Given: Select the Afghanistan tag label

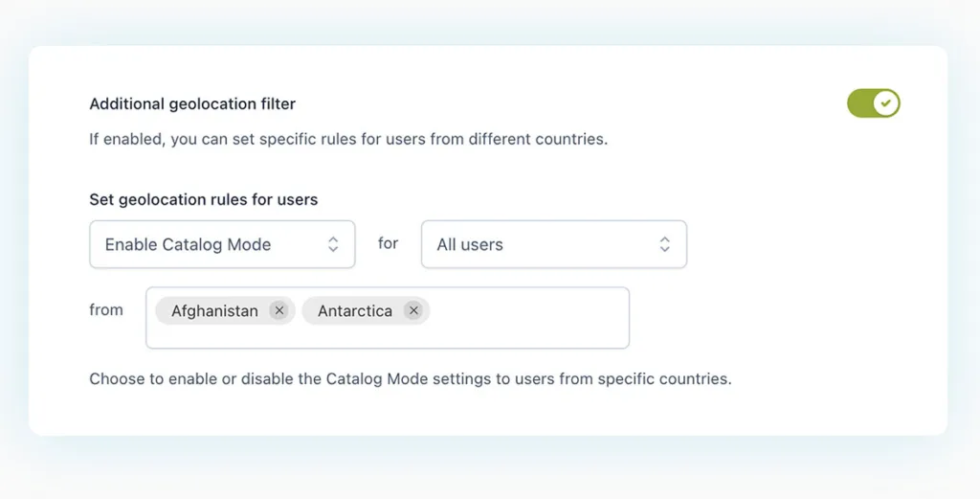Looking at the screenshot, I should (214, 311).
